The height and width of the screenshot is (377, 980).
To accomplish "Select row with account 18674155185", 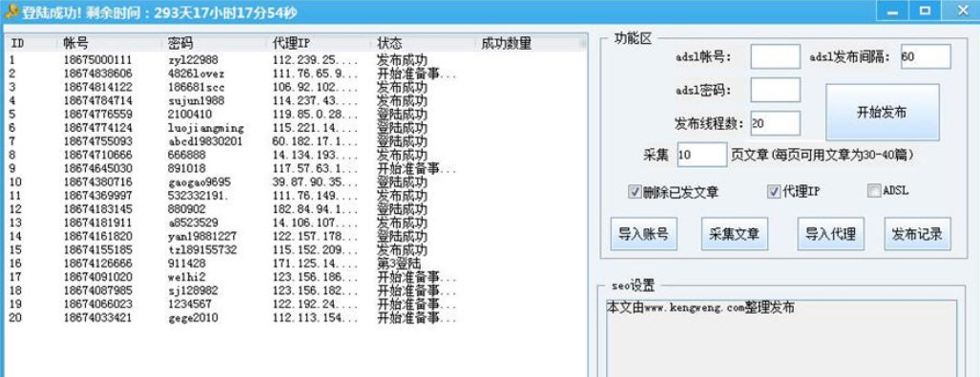I will pyautogui.click(x=296, y=250).
